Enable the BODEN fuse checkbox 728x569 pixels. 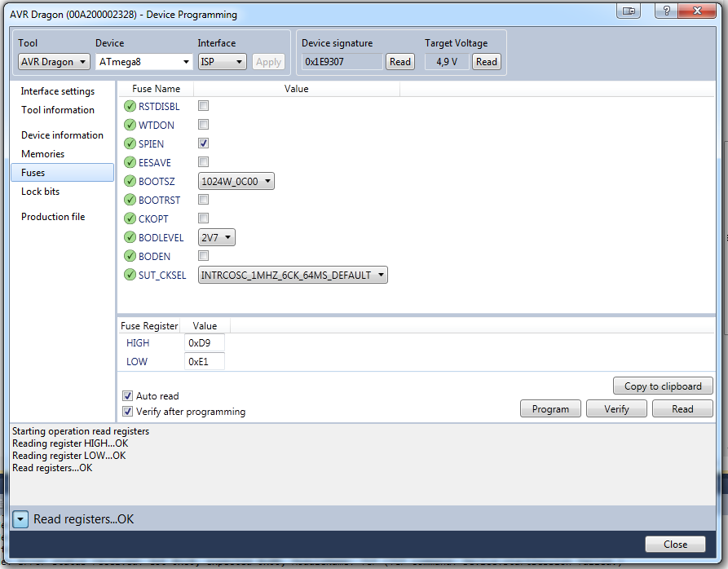click(203, 256)
